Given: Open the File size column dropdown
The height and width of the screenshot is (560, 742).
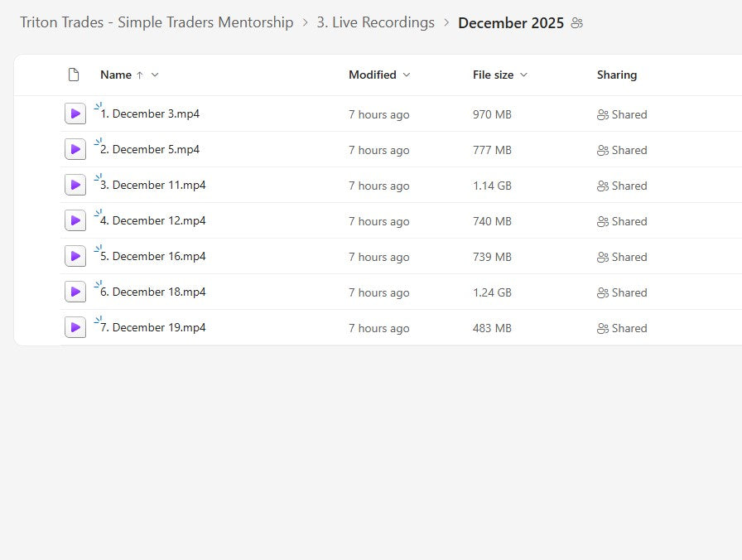Looking at the screenshot, I should pos(524,75).
